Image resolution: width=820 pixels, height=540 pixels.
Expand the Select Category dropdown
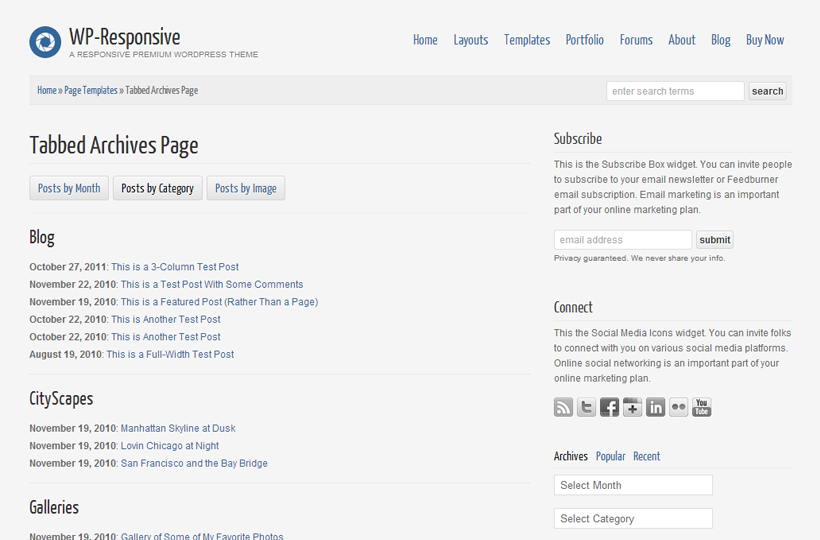(633, 519)
